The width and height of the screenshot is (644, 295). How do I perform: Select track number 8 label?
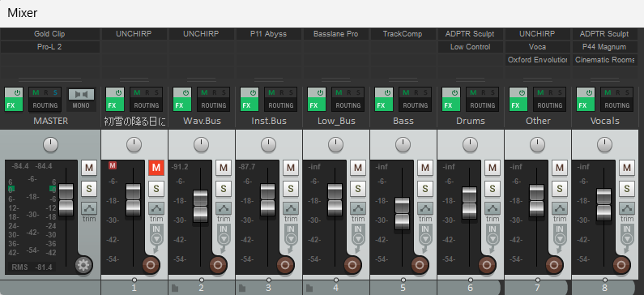coord(604,288)
